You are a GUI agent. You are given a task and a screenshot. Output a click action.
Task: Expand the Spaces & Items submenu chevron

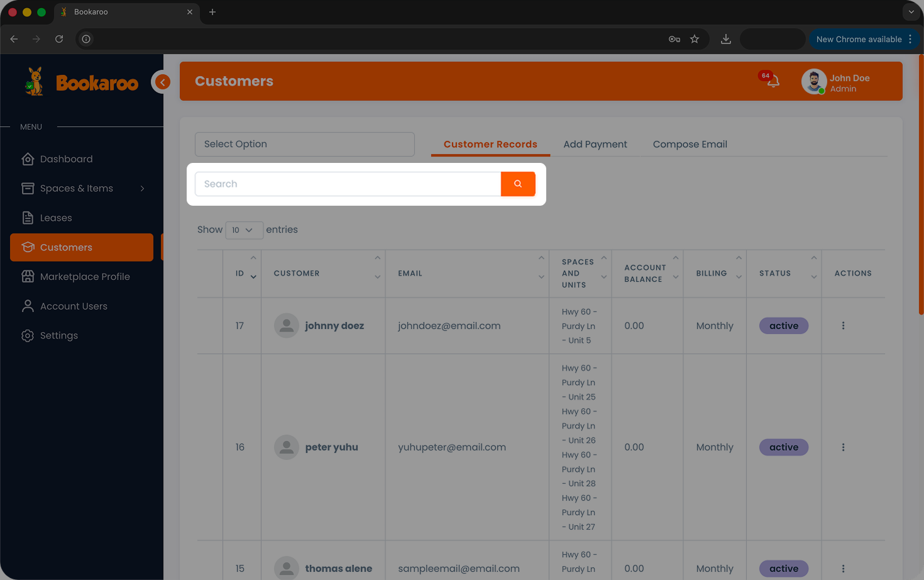pos(142,188)
